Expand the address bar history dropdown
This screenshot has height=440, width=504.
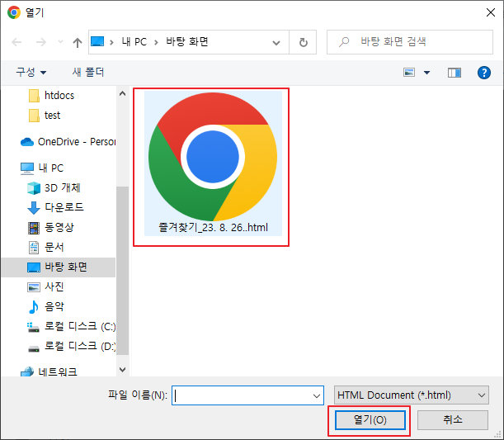276,42
